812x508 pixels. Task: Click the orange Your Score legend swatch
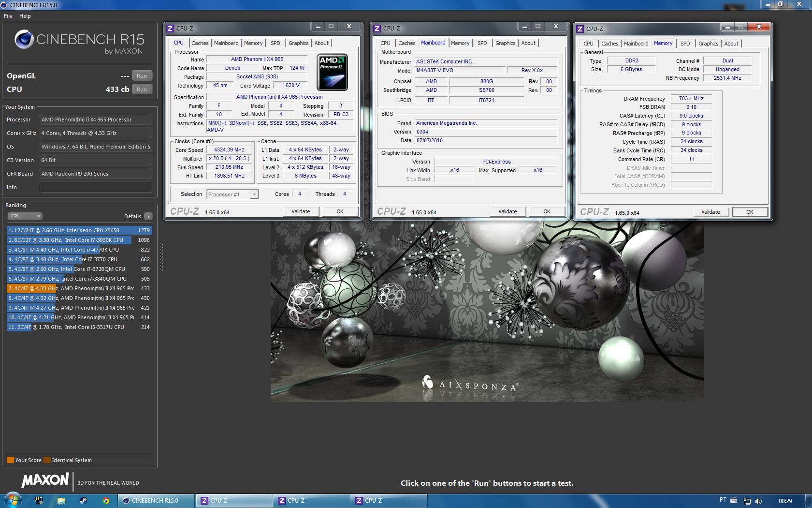10,460
